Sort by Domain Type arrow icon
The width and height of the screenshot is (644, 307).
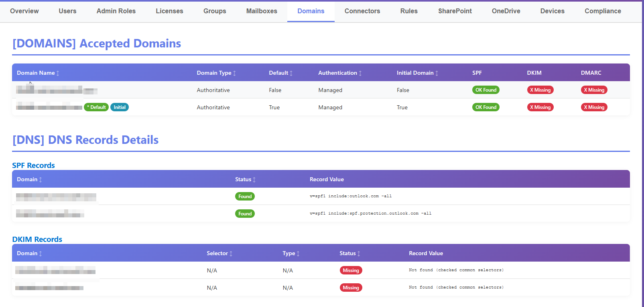pos(234,73)
